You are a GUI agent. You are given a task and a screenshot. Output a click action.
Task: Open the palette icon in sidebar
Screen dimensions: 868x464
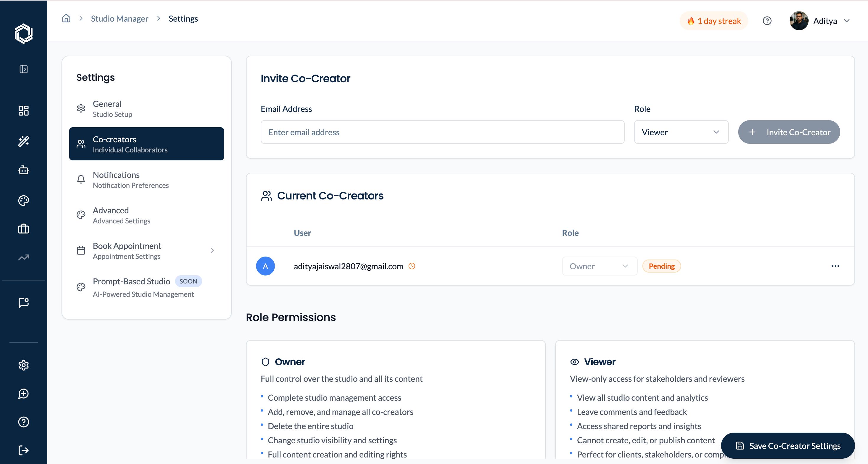coord(24,200)
